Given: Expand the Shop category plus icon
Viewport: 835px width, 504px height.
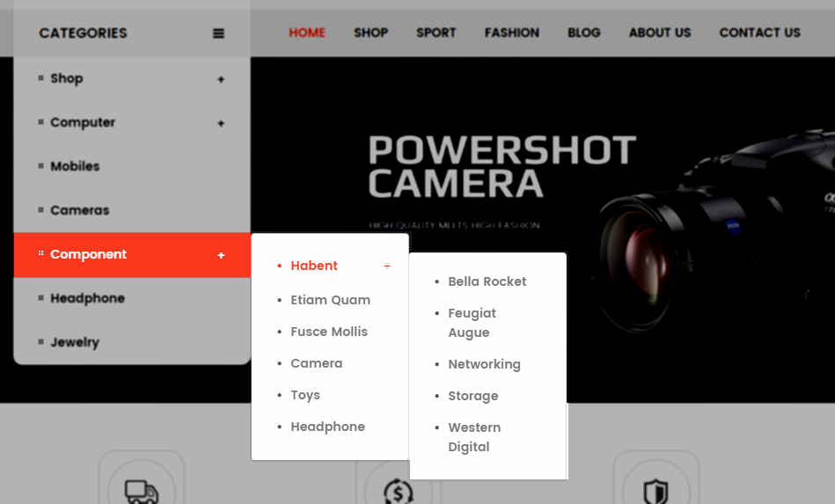Looking at the screenshot, I should coord(221,79).
